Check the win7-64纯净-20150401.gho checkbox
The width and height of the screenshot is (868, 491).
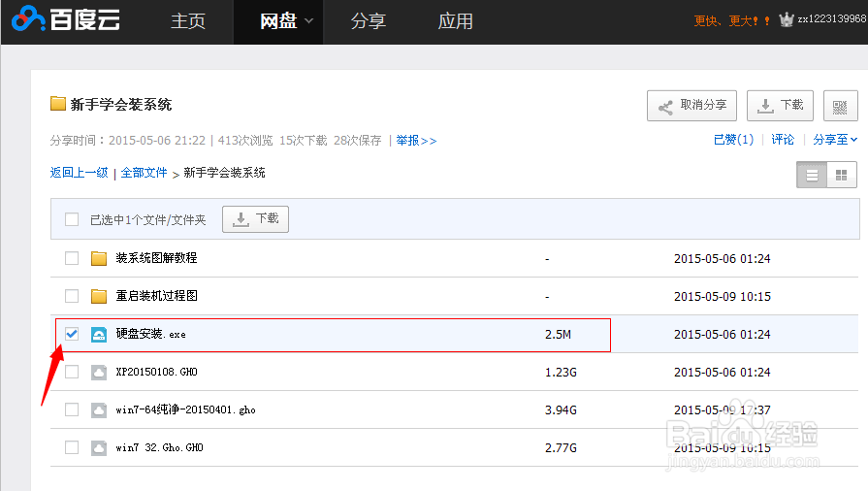pos(72,409)
